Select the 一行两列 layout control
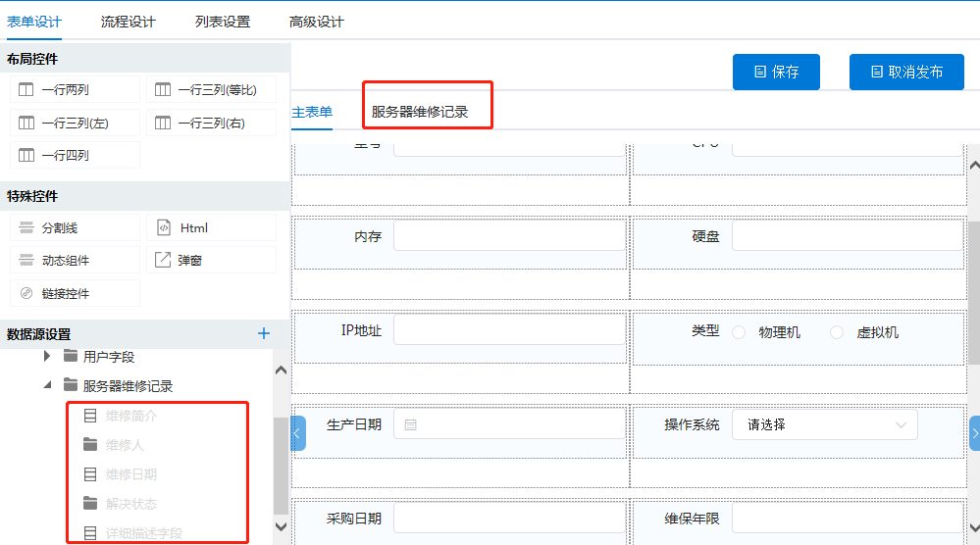The width and height of the screenshot is (980, 545). [x=75, y=90]
